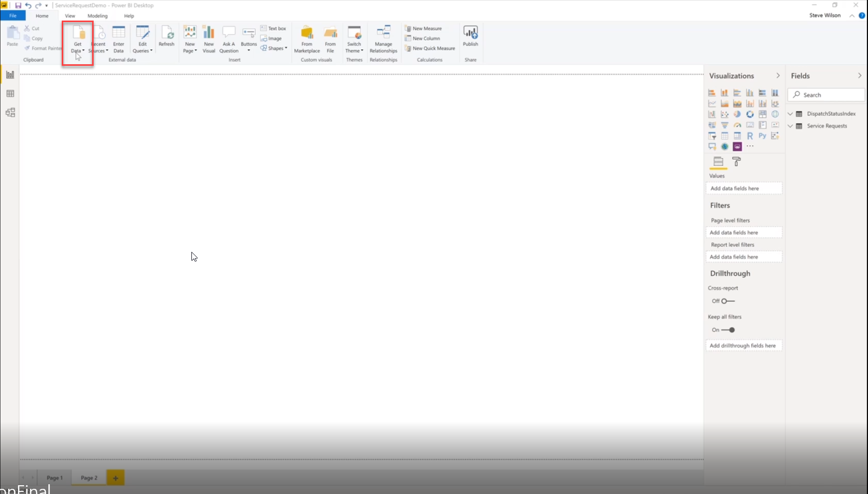Viewport: 868px width, 494px height.
Task: Click the Paste button
Action: (12, 36)
